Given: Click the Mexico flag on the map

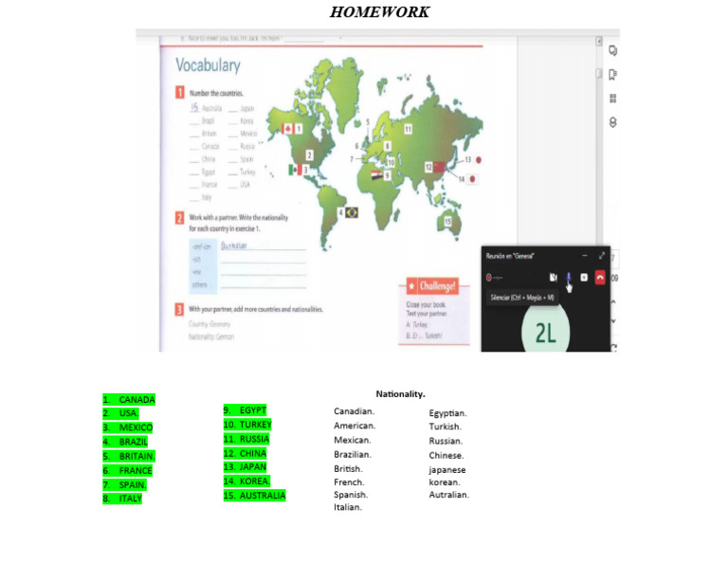Looking at the screenshot, I should point(295,170).
